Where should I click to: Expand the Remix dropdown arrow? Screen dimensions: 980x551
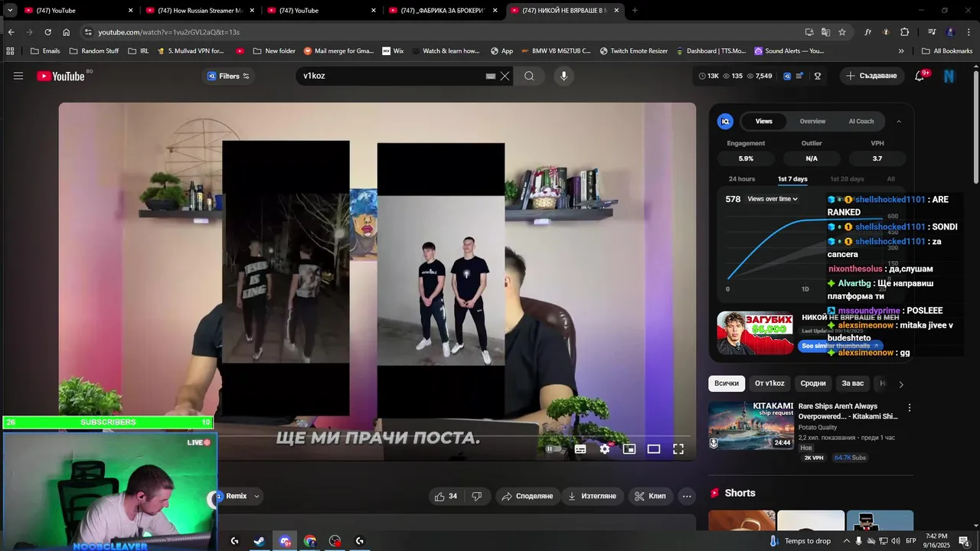(x=256, y=496)
